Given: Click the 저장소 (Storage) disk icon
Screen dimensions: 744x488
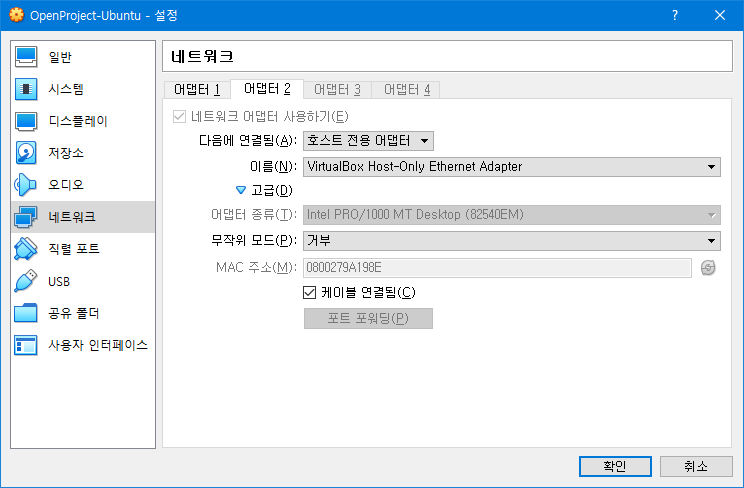Looking at the screenshot, I should [x=26, y=153].
